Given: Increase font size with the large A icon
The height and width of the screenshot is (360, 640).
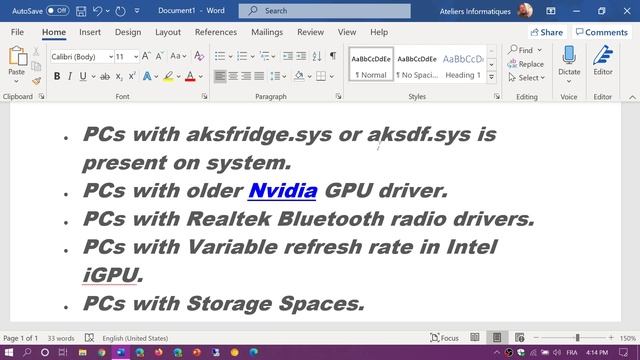Looking at the screenshot, I should [146, 56].
